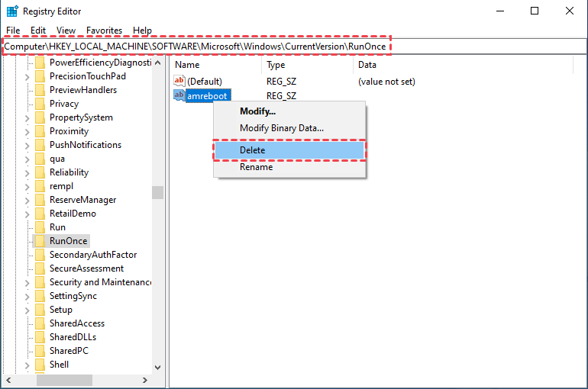Open the View menu
Screen dimensions: 588x389
click(66, 31)
